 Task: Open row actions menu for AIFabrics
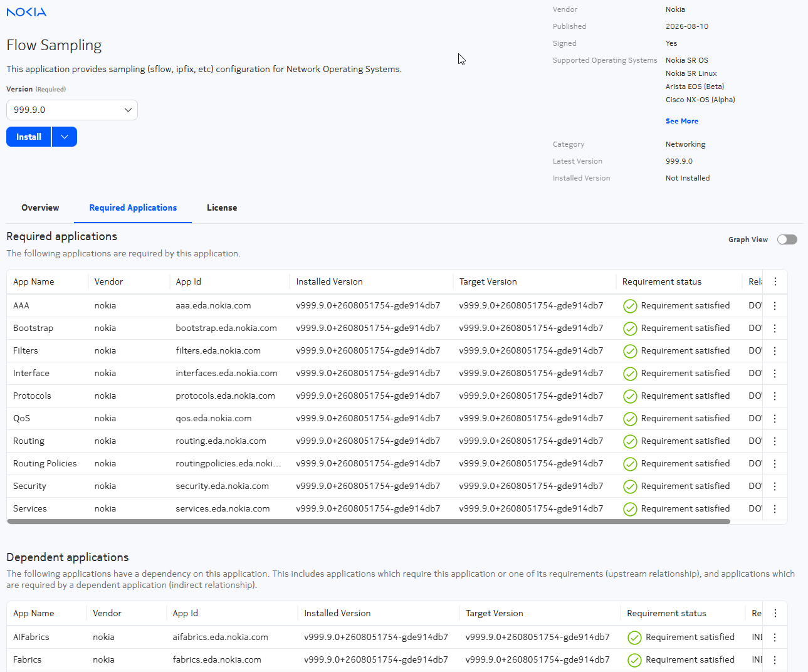775,638
